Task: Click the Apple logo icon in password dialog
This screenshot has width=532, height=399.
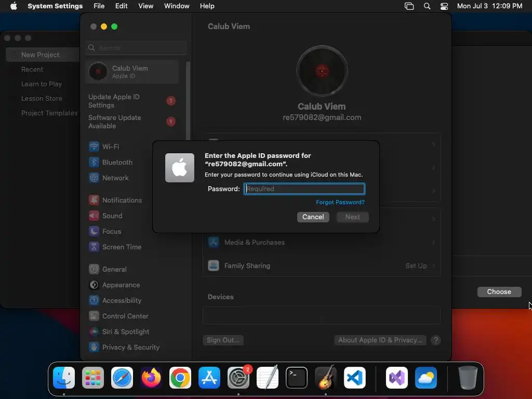Action: coord(180,168)
